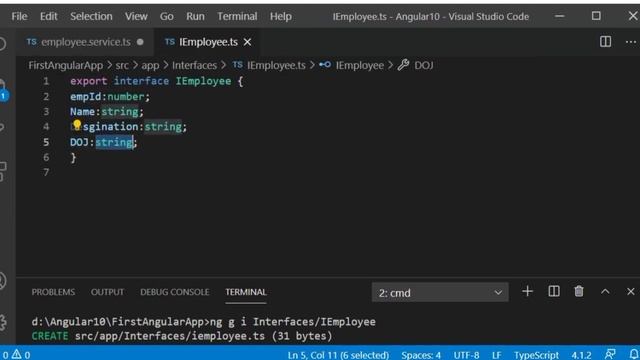Viewport: 640px width, 360px height.
Task: Create a new terminal with plus icon
Action: [x=527, y=291]
